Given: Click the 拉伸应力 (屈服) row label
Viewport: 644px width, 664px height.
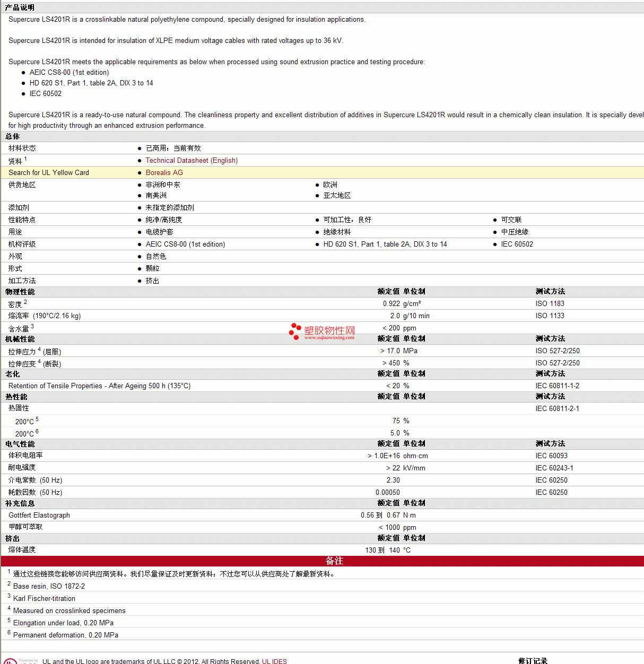Looking at the screenshot, I should [35, 351].
